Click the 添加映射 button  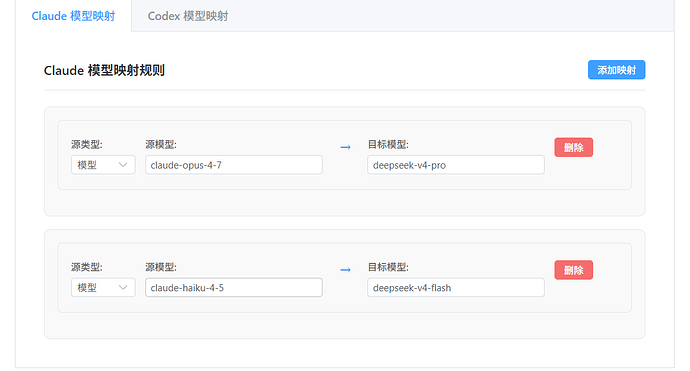click(x=616, y=70)
